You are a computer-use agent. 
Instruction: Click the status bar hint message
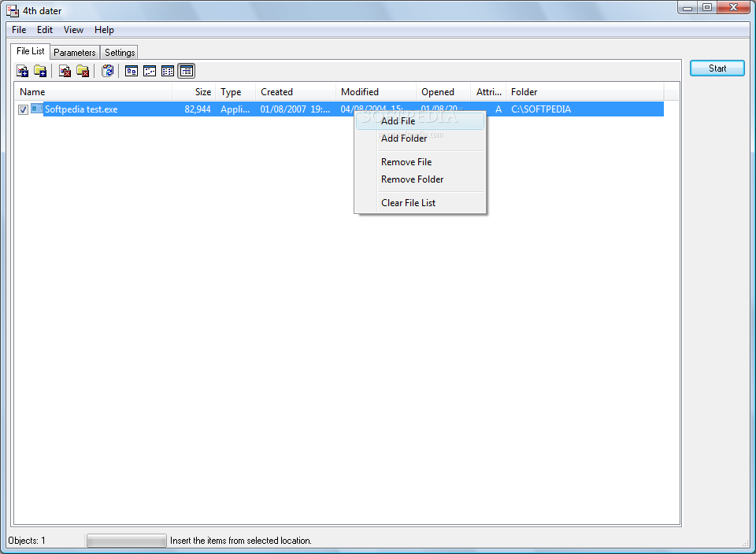(x=241, y=541)
